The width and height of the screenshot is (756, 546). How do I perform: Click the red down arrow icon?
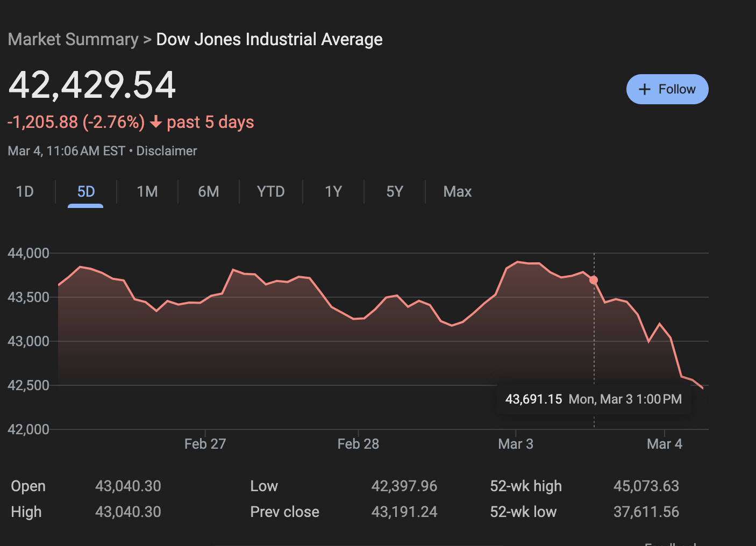point(156,123)
